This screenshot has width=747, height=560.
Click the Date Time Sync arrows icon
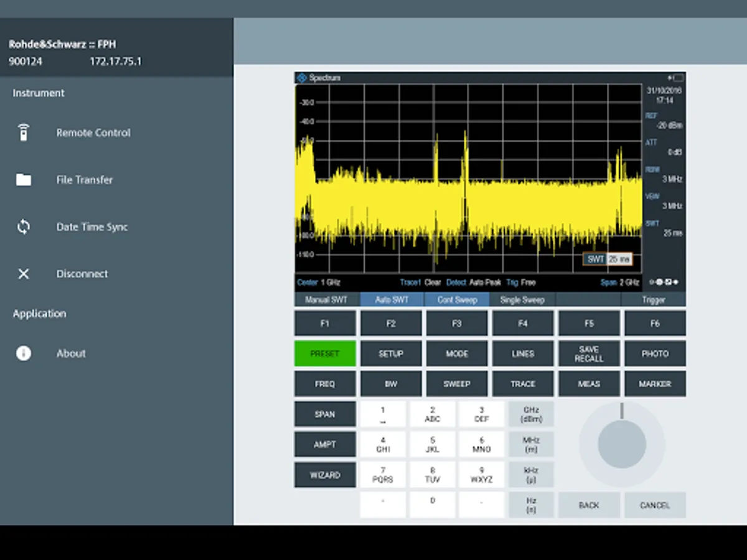pos(24,227)
